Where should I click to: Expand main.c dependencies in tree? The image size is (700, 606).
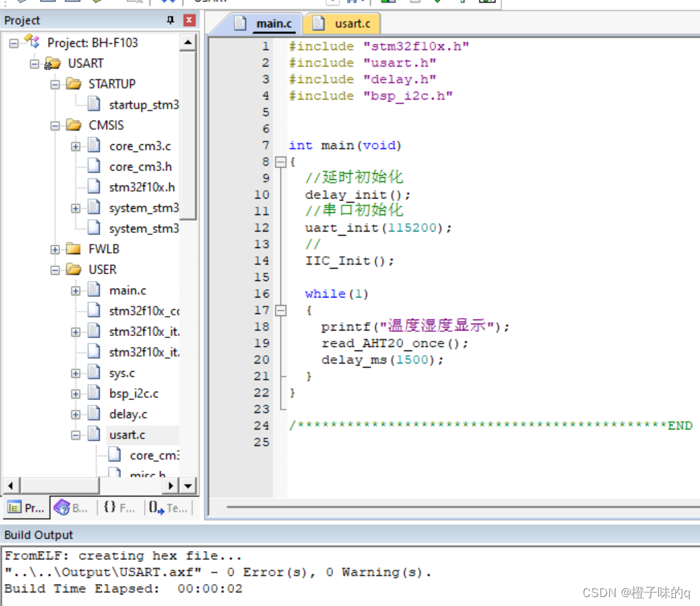(x=76, y=291)
